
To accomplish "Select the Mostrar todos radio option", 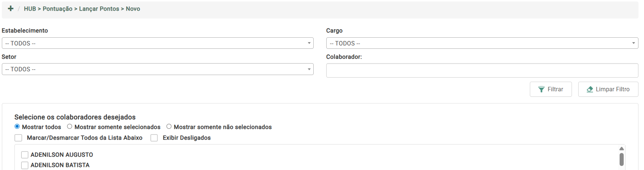I will [17, 126].
